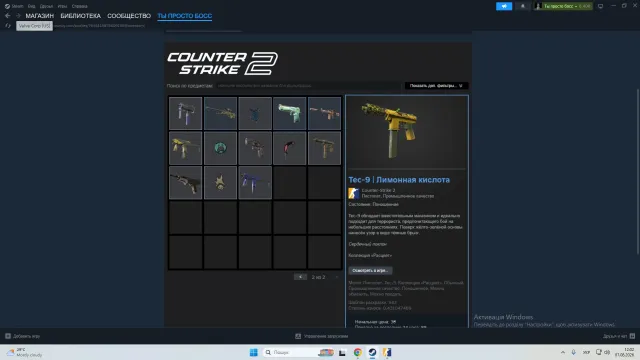This screenshot has height=360, width=640.
Task: Expand the additional filters dropdown
Action: [x=436, y=86]
